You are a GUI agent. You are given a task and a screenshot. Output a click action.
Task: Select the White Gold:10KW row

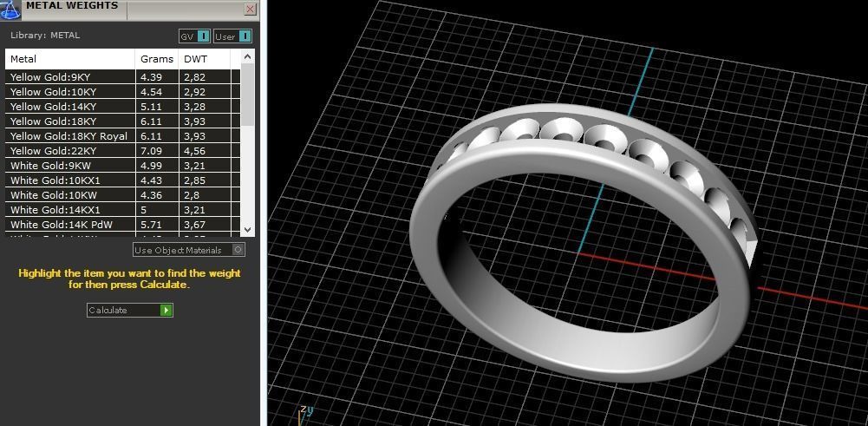[x=123, y=195]
